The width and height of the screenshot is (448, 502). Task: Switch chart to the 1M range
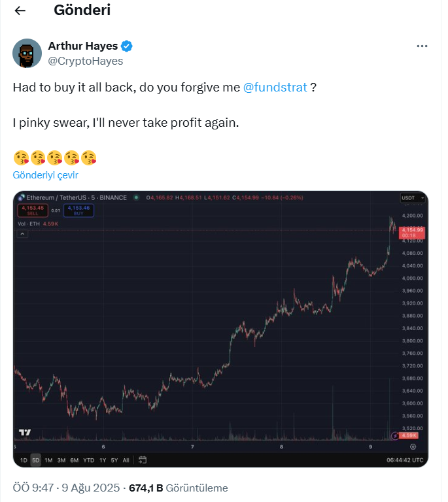point(49,460)
